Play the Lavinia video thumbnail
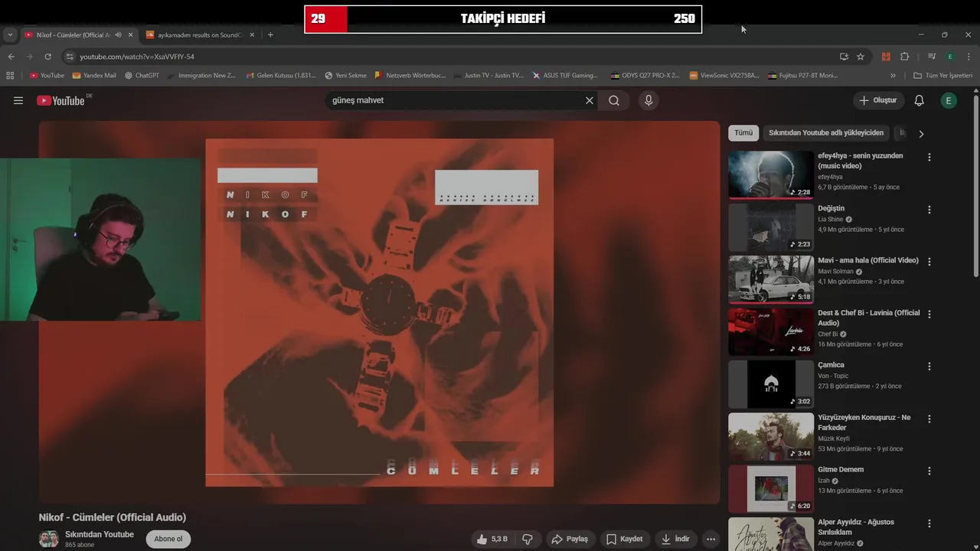The width and height of the screenshot is (980, 551). click(771, 332)
